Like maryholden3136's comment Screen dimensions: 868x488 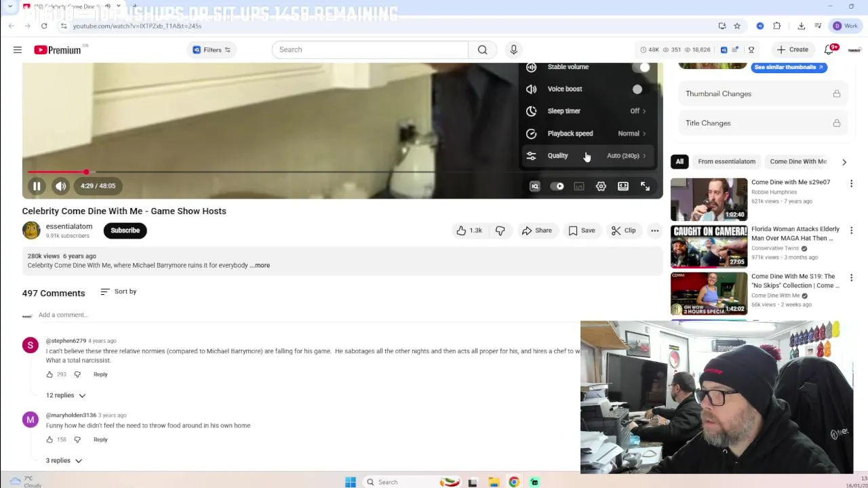(x=50, y=439)
